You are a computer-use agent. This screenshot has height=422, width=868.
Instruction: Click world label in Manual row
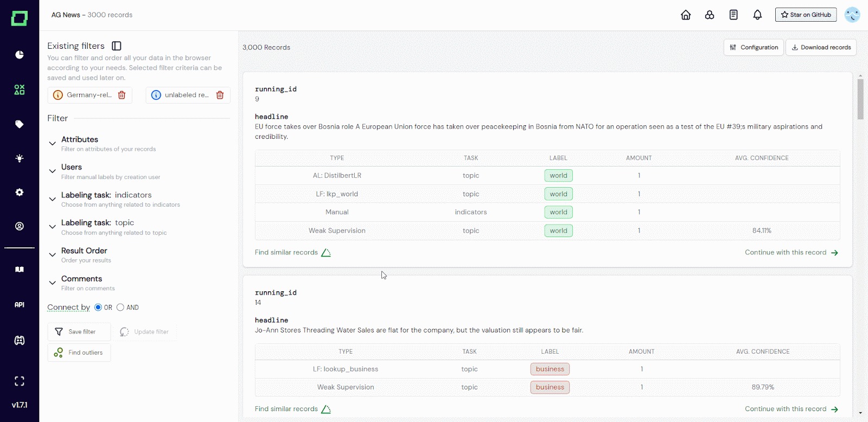pos(558,212)
